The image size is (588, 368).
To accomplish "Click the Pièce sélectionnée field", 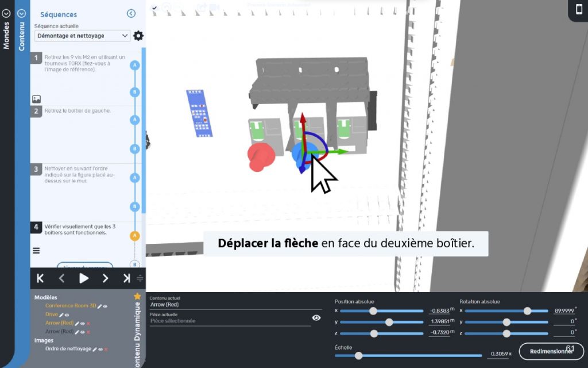I will click(x=230, y=321).
